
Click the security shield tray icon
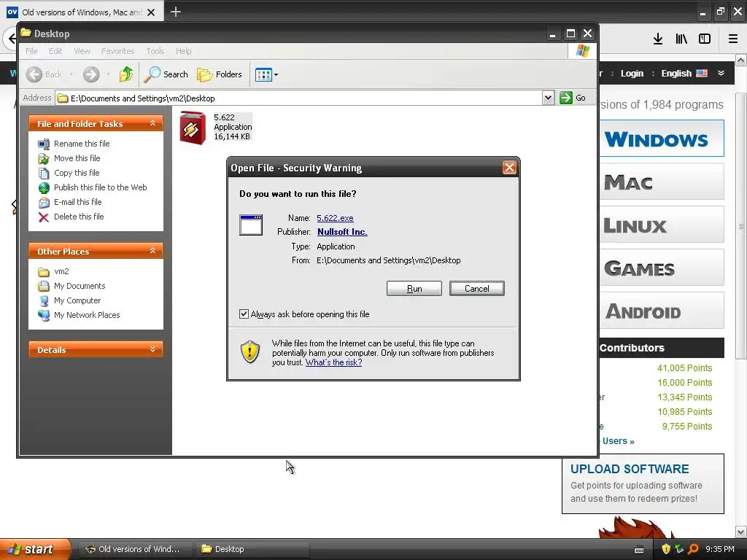(666, 549)
